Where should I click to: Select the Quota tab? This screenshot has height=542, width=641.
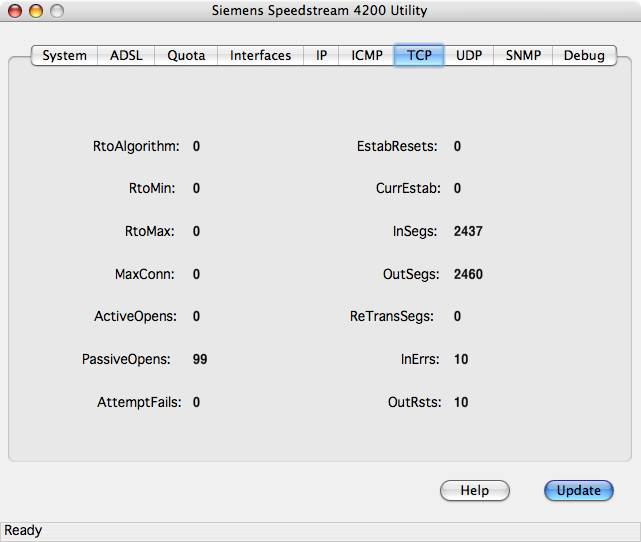[186, 55]
